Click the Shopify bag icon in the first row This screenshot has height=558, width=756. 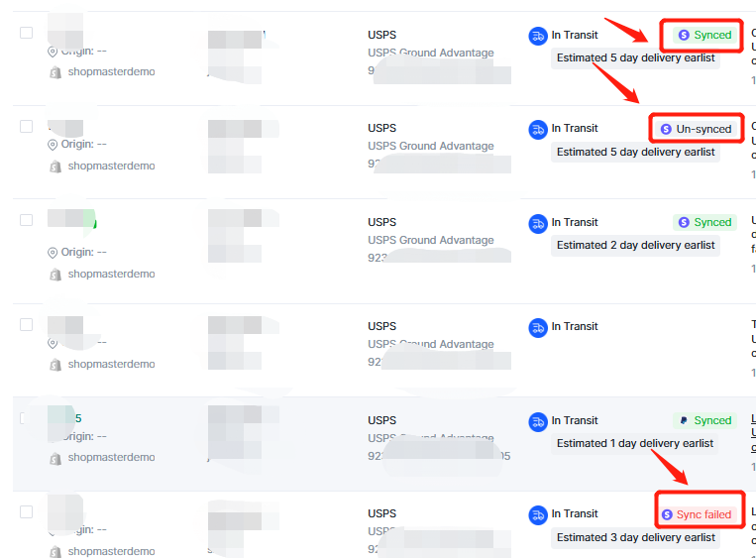[55, 72]
